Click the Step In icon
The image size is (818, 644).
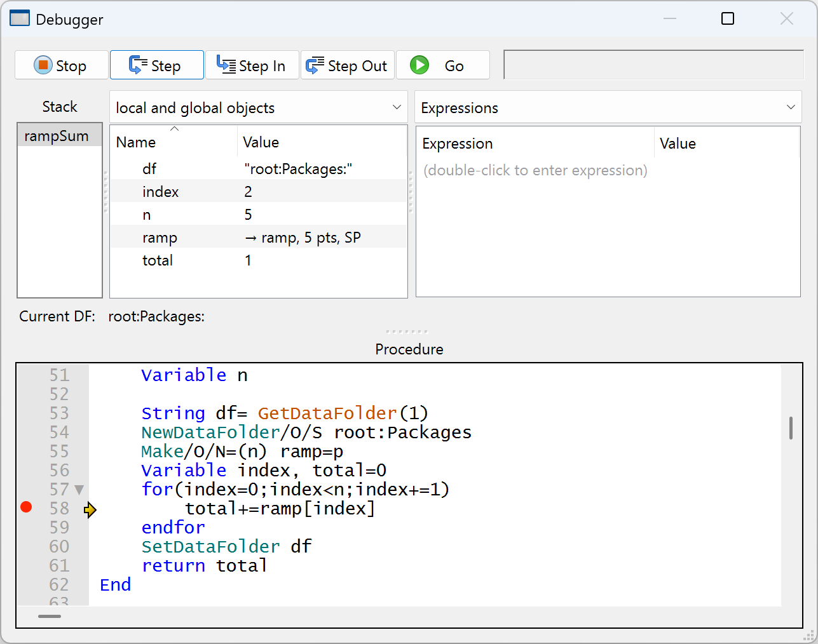(226, 65)
